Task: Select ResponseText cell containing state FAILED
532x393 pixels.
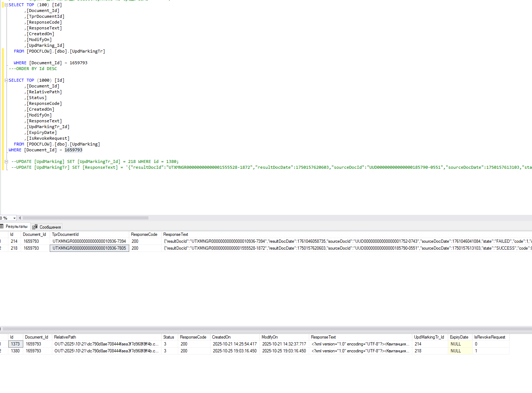Action: click(x=347, y=241)
